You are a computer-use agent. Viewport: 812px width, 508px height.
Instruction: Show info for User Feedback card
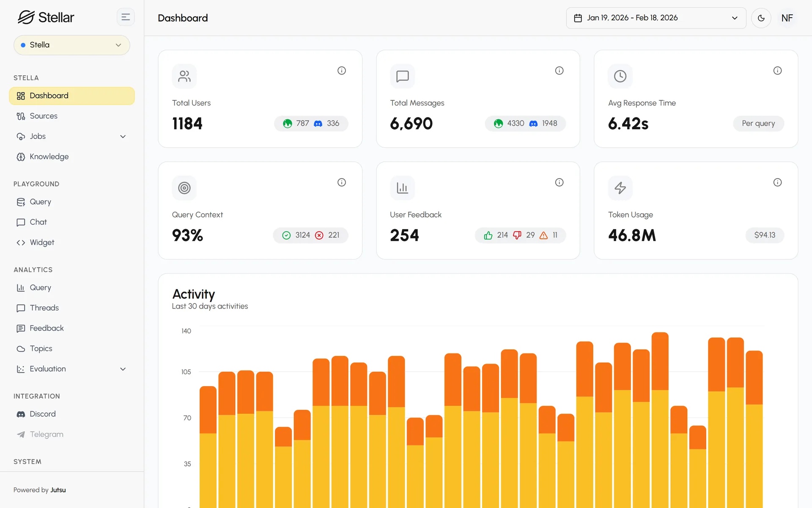[559, 182]
